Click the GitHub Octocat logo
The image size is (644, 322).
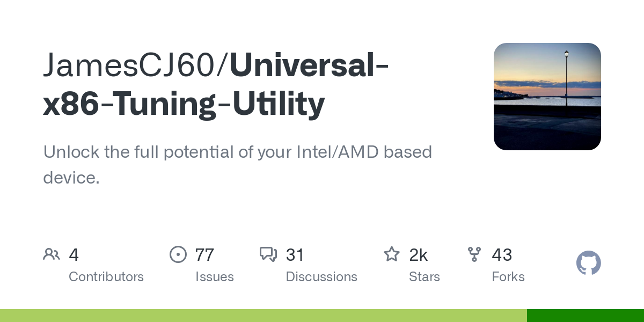589,263
